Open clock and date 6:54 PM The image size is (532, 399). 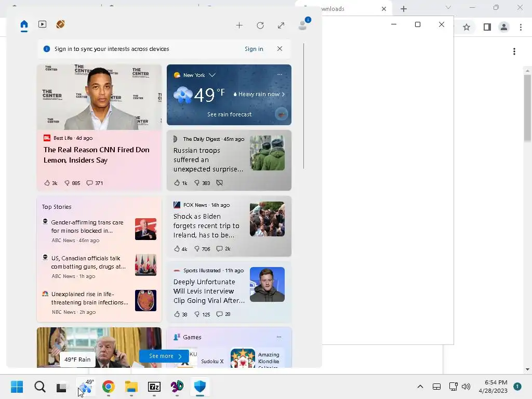click(493, 387)
